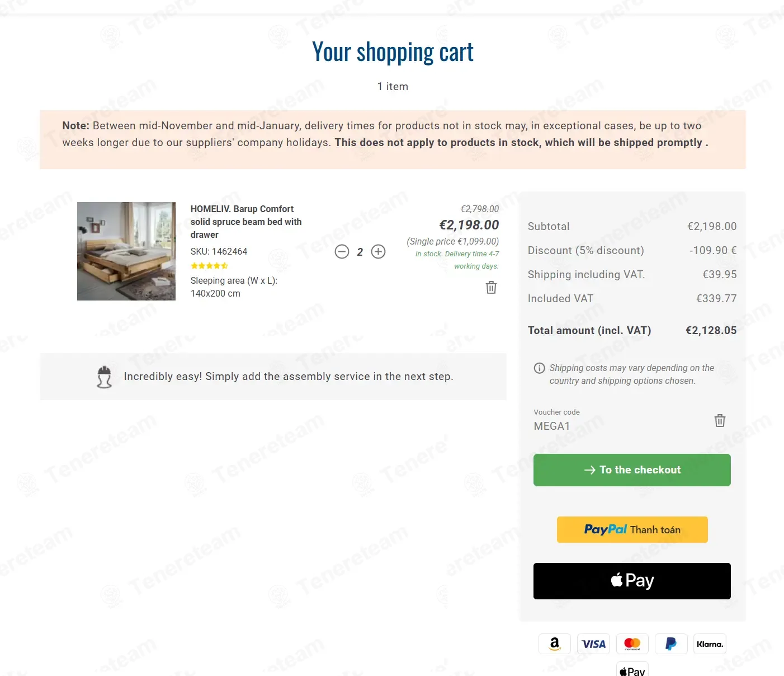
Task: Click the Apple Pay icon below cards
Action: pos(632,670)
